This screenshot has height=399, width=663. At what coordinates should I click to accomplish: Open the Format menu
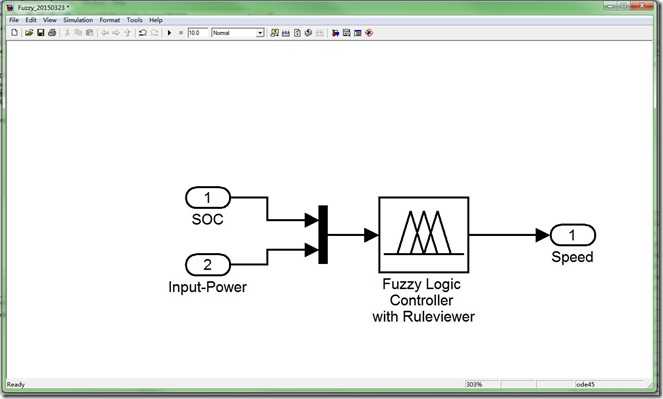point(110,20)
